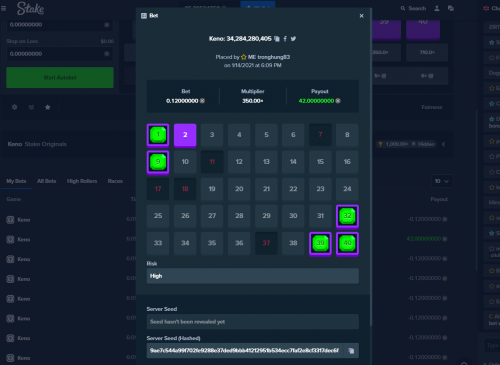
Task: Open the chat icon in header
Action: 451,8
